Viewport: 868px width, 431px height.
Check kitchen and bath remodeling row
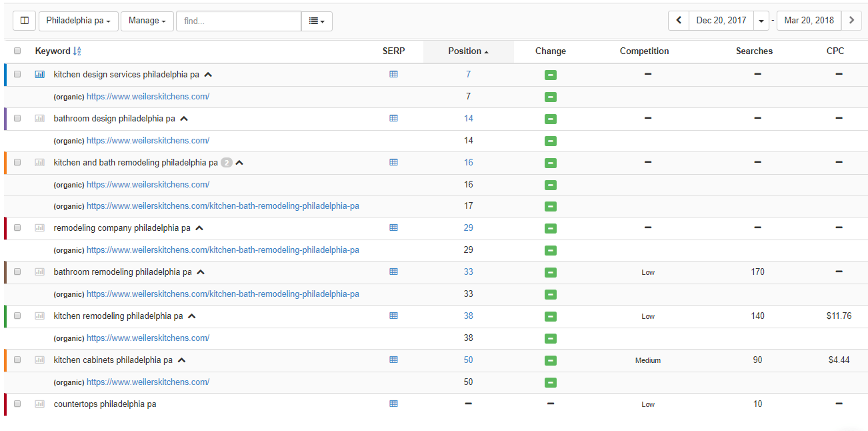coord(17,162)
